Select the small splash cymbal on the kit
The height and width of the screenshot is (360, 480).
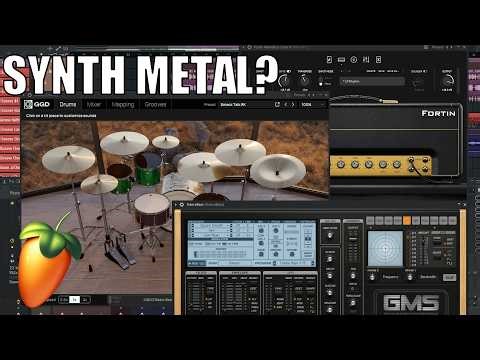click(166, 141)
